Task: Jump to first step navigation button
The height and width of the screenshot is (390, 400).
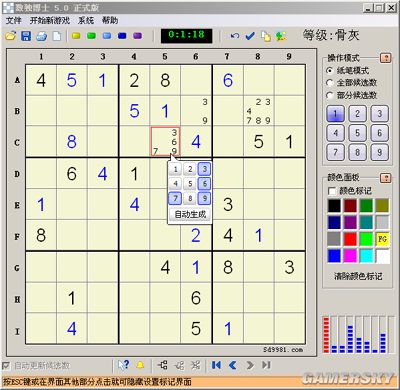Action: coord(216,365)
